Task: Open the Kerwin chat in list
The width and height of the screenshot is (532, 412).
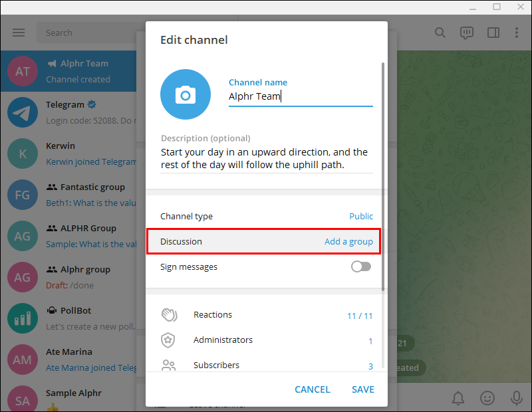Action: pyautogui.click(x=68, y=154)
